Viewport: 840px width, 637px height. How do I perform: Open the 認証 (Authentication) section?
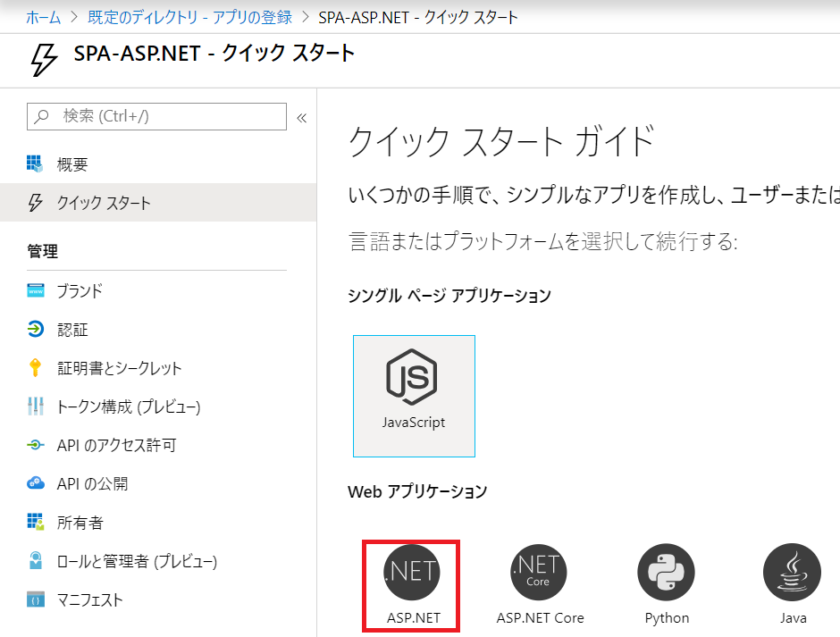[71, 329]
